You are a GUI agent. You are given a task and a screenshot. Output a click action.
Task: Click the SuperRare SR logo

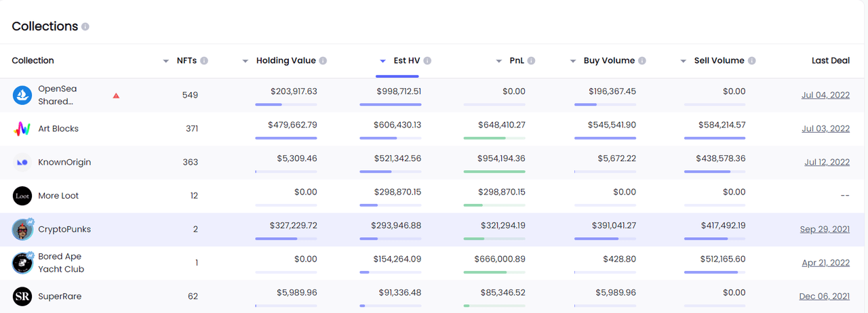click(x=22, y=297)
